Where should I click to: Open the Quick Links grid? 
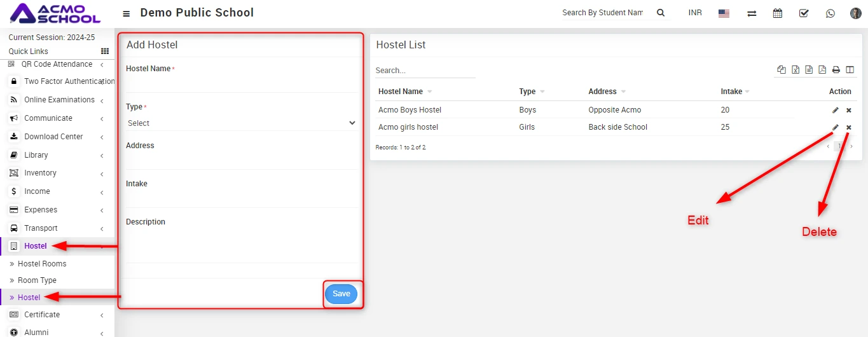tap(105, 52)
